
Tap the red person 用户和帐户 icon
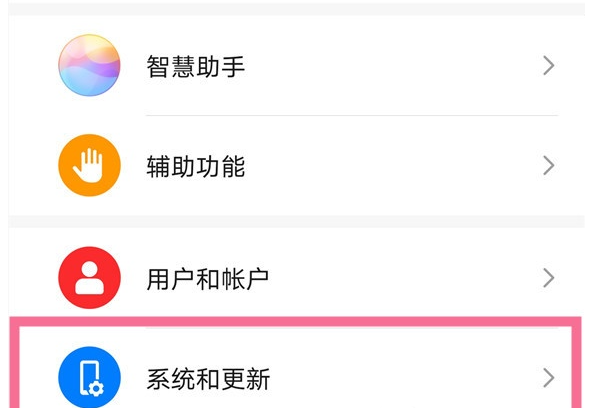point(89,277)
